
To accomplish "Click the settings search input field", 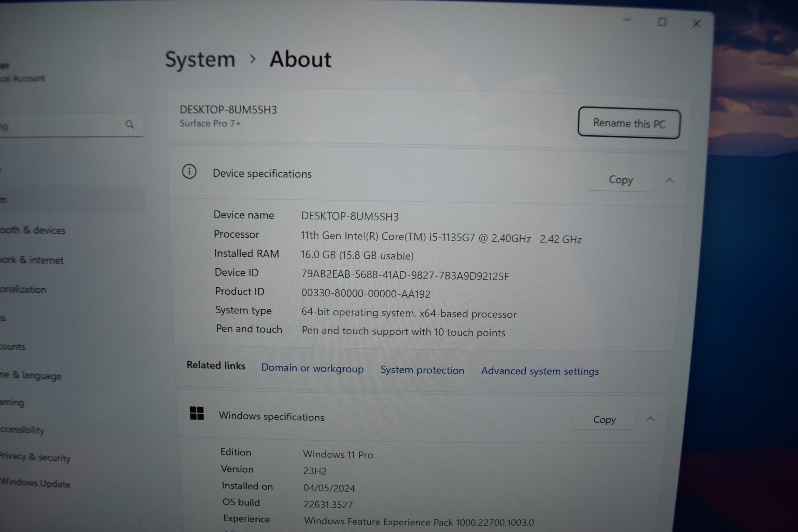I will tap(71, 125).
